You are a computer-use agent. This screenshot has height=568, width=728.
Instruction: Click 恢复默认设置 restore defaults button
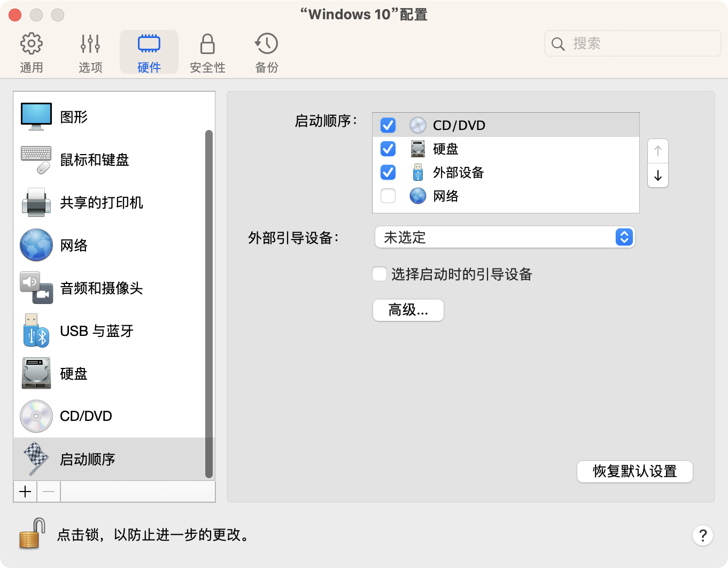point(635,472)
